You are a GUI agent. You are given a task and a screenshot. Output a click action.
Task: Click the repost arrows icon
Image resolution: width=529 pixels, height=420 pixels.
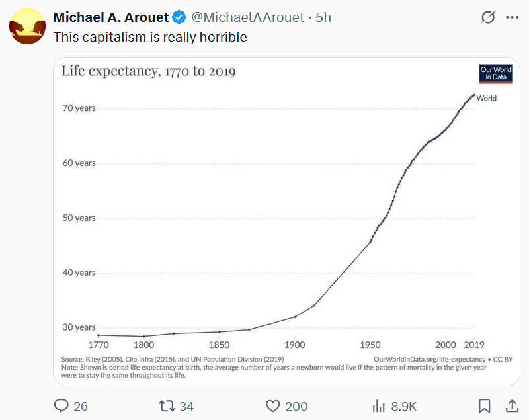pos(167,406)
